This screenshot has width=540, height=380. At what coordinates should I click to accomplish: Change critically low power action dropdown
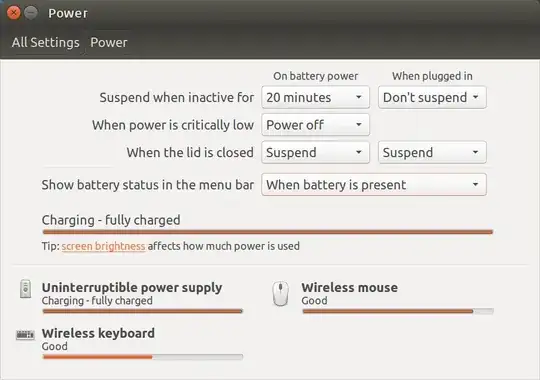(x=315, y=125)
